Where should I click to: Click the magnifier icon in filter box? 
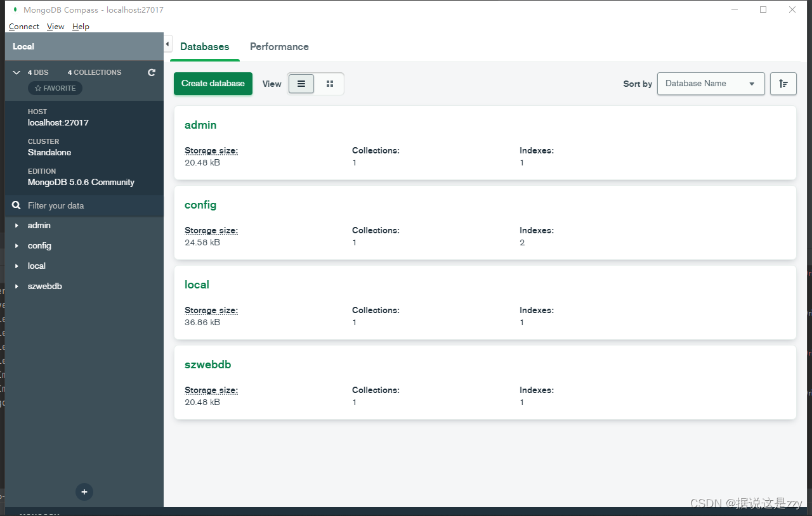point(16,205)
